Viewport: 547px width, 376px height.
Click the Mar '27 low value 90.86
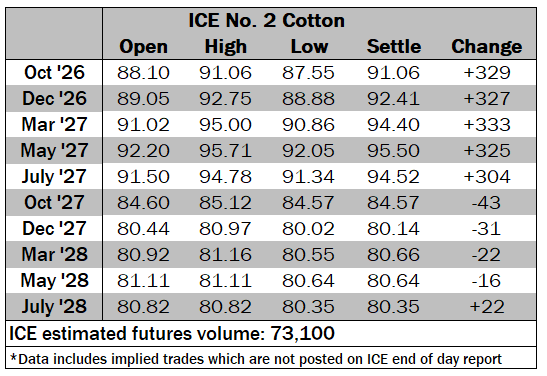308,125
